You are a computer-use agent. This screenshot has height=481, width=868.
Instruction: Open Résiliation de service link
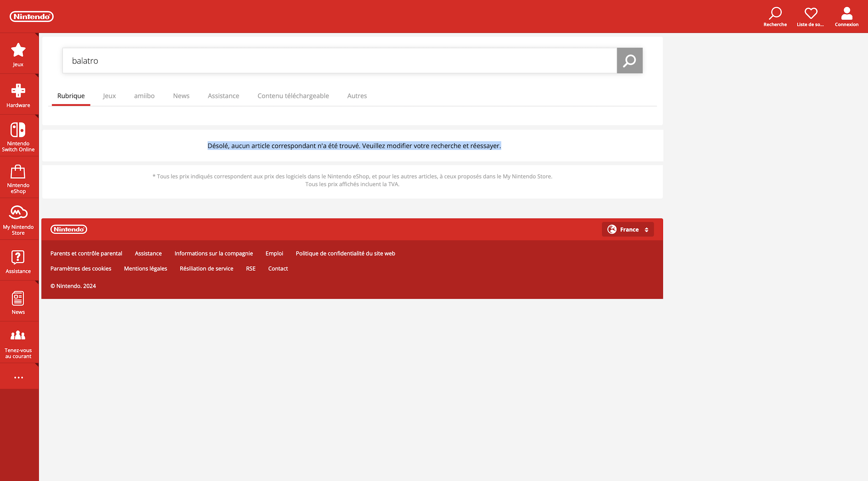207,268
